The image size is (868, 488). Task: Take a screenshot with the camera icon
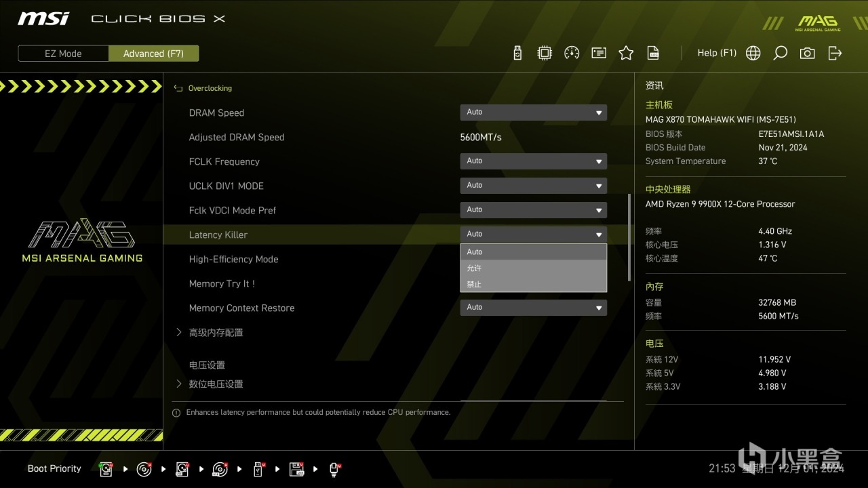tap(807, 53)
